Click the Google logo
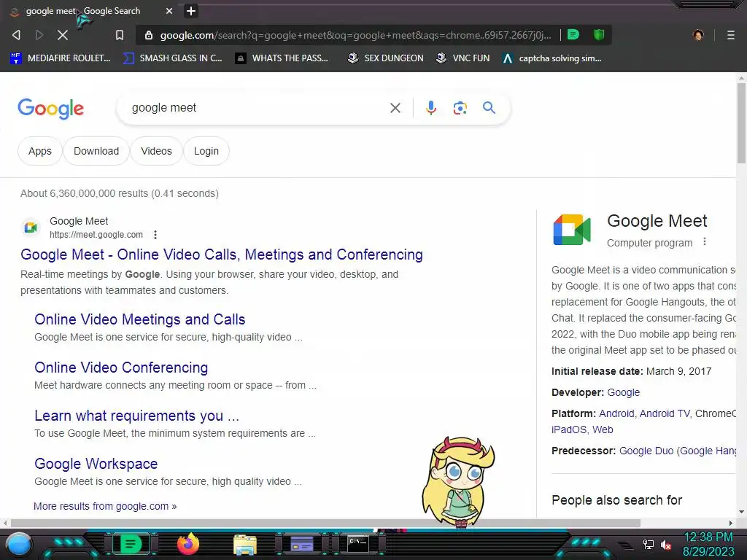Viewport: 747px width, 560px height. coord(51,109)
